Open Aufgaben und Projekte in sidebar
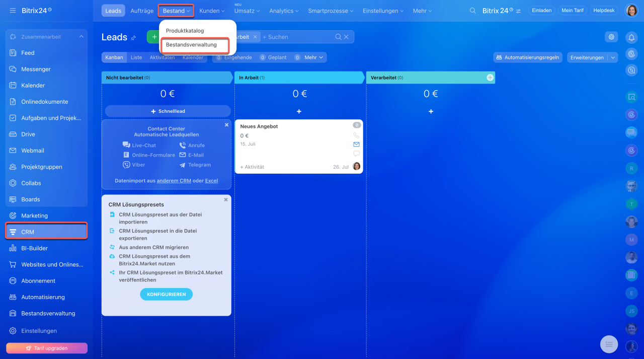Viewport: 644px width, 359px height. click(46, 118)
